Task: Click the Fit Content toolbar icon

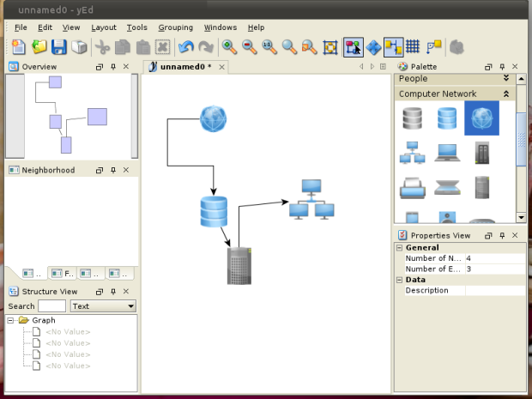Action: point(330,47)
